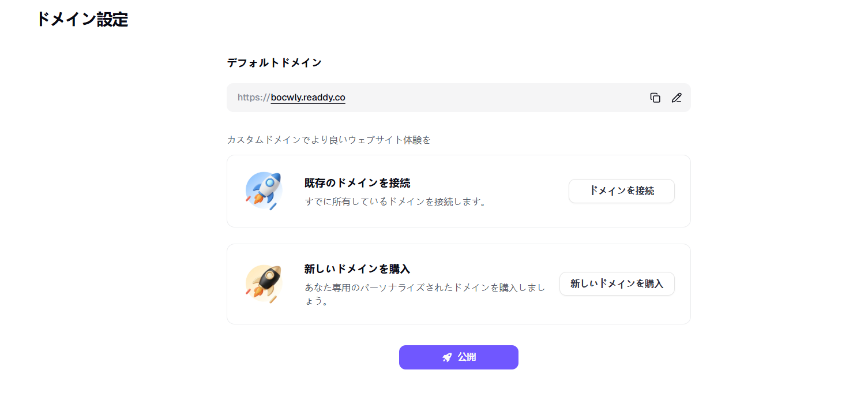This screenshot has width=868, height=407.
Task: Click the すでに所有しているドメイン description text
Action: coord(396,202)
